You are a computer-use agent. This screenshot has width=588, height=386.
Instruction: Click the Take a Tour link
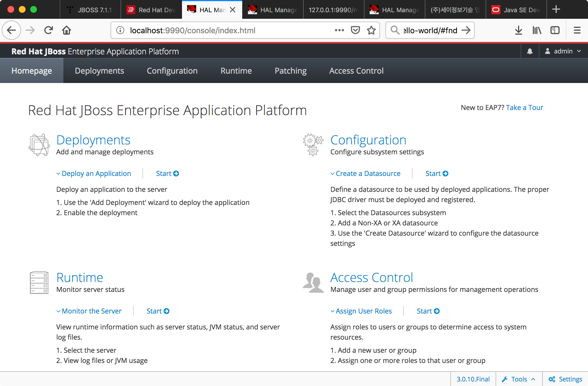pyautogui.click(x=524, y=108)
